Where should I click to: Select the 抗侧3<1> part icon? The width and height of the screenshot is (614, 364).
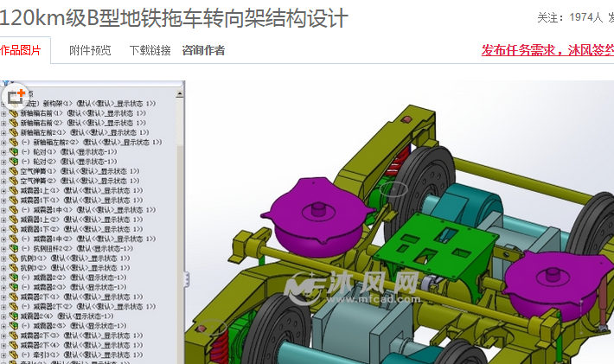14,258
